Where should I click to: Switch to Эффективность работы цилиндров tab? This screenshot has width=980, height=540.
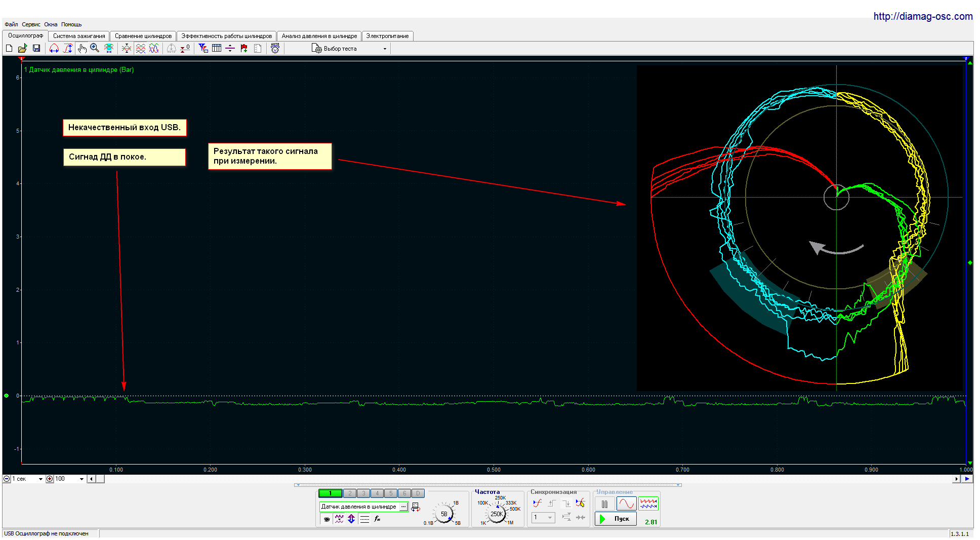coord(226,36)
